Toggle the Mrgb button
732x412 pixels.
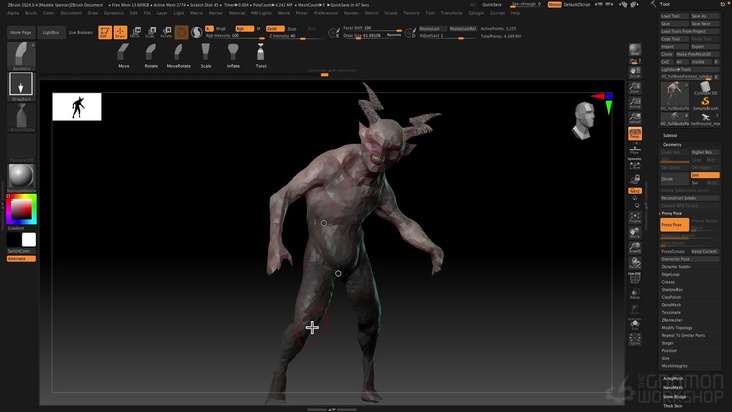click(x=221, y=29)
